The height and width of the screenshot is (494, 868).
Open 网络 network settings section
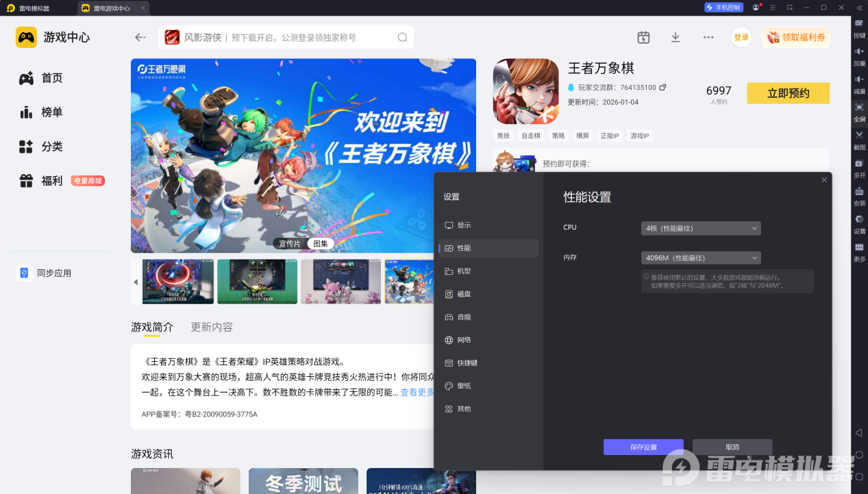tap(464, 340)
